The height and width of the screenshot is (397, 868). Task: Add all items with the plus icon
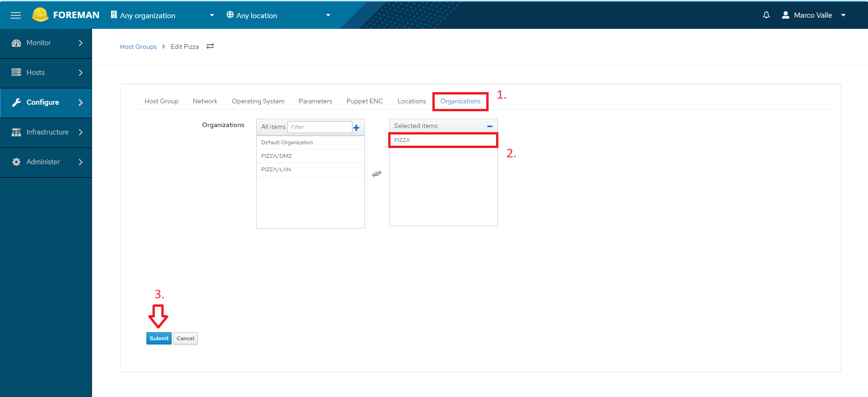(x=356, y=128)
